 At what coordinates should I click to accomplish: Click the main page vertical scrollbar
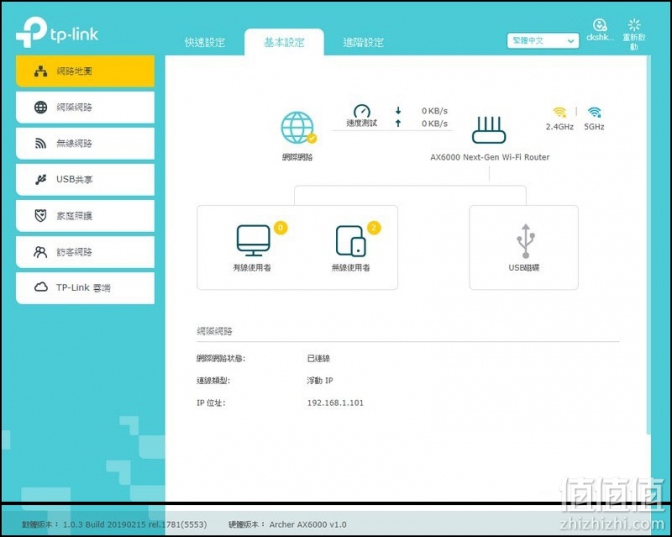(x=648, y=244)
